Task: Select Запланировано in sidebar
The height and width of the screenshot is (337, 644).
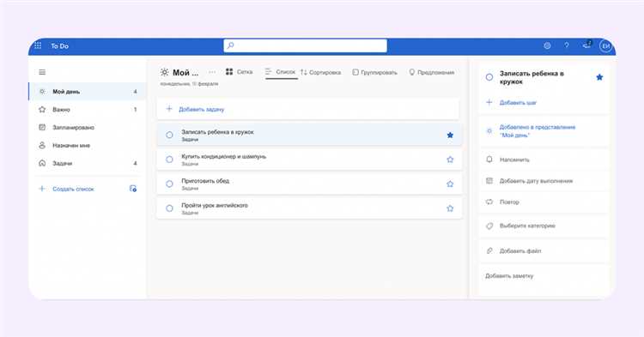Action: click(88, 128)
